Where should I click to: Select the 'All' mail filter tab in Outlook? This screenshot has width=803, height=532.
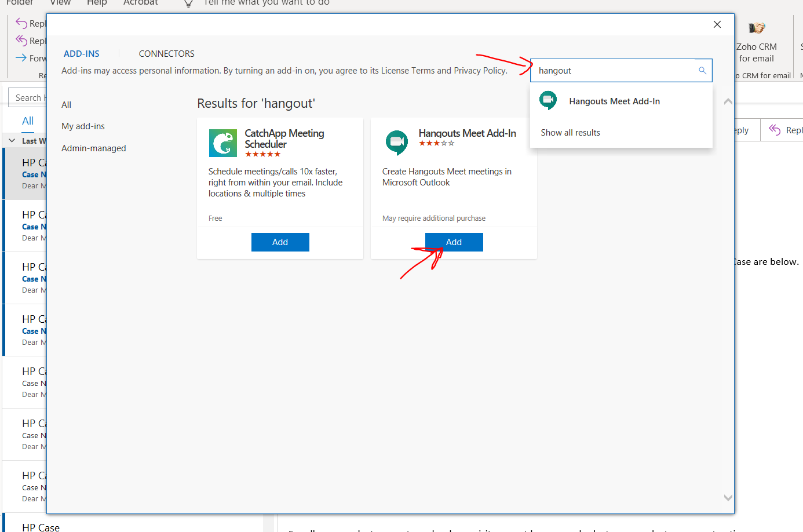[28, 121]
